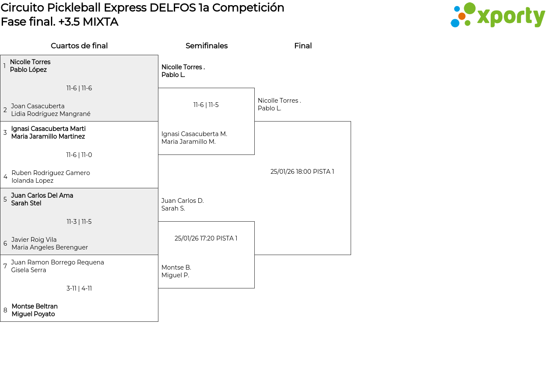Image resolution: width=548 pixels, height=392 pixels.
Task: Open the 11-3 | 11-5 match score
Action: click(79, 222)
